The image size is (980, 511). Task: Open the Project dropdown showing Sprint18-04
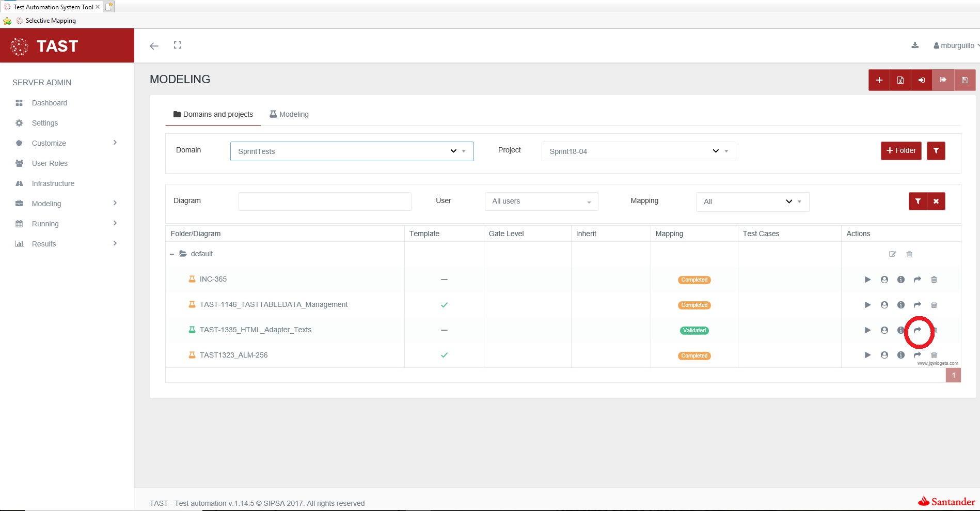[638, 151]
